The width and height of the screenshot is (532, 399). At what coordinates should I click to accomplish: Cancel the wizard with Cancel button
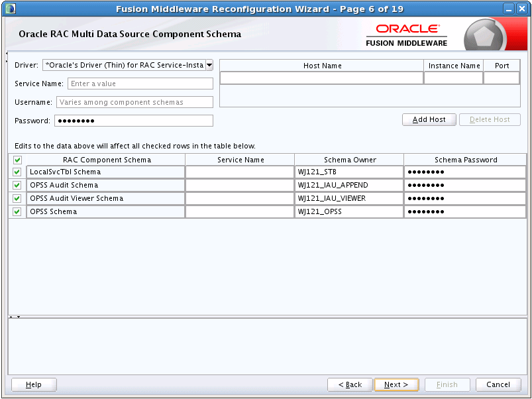[498, 384]
